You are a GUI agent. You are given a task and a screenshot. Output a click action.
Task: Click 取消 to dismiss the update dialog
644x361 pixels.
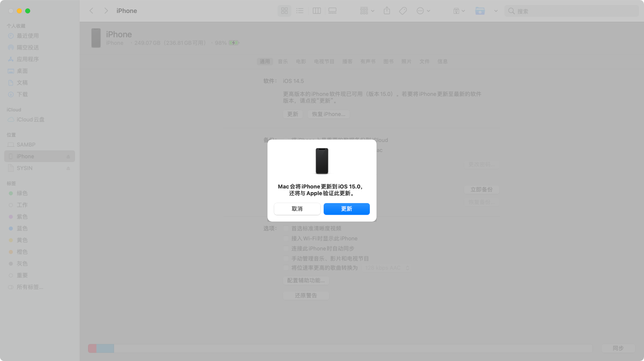click(x=297, y=209)
